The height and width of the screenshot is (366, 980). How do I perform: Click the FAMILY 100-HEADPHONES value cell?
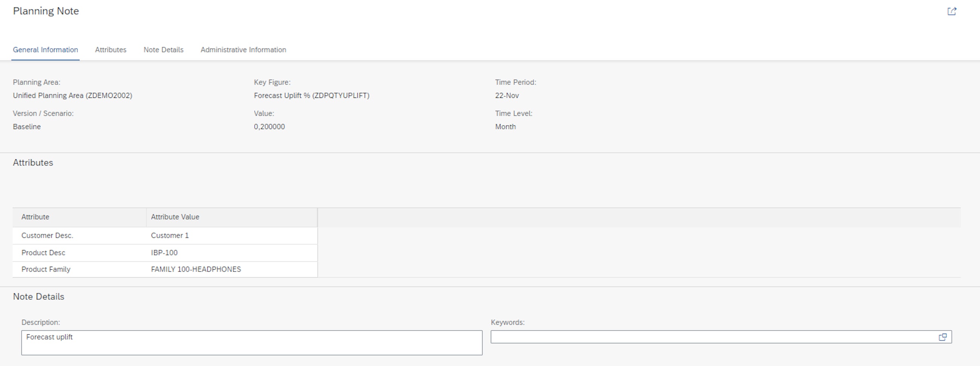(x=196, y=270)
